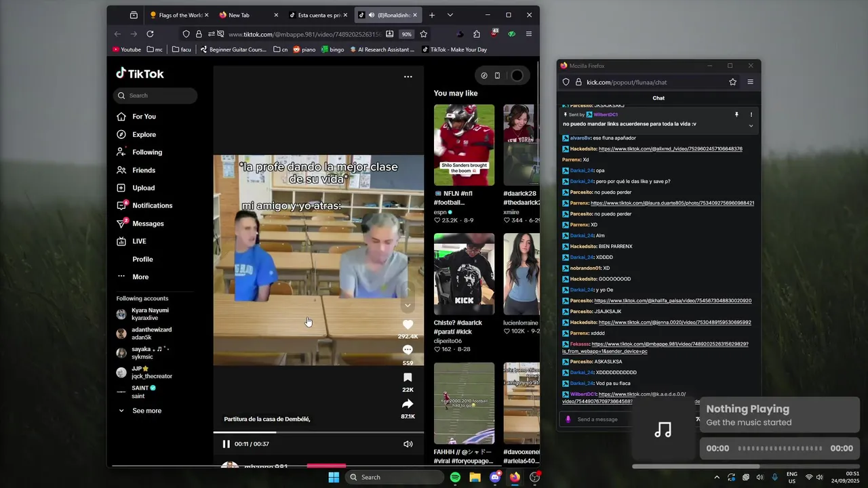The image size is (868, 488).
Task: Open Beginner Guitar Course bookmark
Action: 234,49
